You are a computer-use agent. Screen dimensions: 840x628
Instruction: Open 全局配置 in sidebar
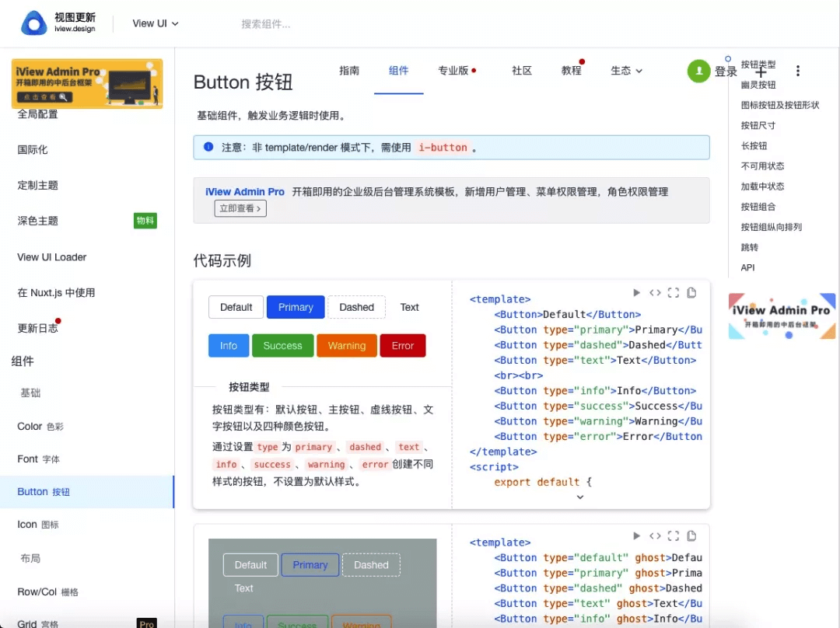37,114
